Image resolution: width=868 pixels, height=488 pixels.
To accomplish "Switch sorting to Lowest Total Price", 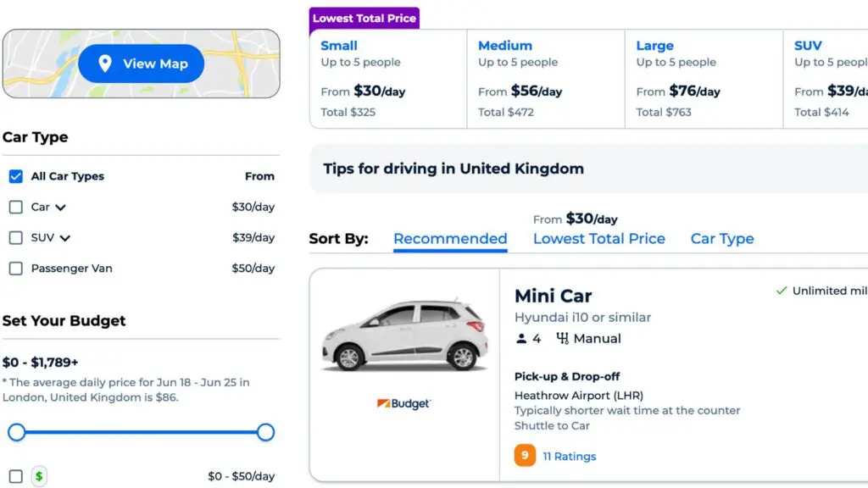I will pyautogui.click(x=599, y=239).
